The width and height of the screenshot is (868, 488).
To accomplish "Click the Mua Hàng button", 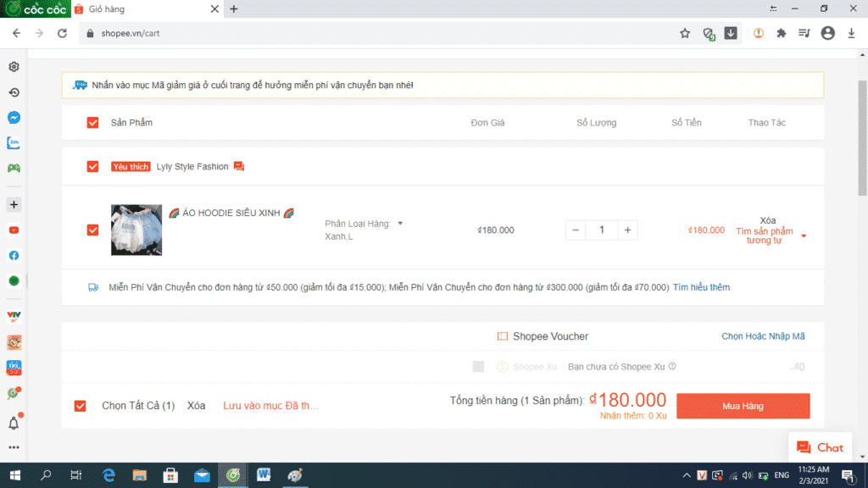I will pyautogui.click(x=743, y=406).
